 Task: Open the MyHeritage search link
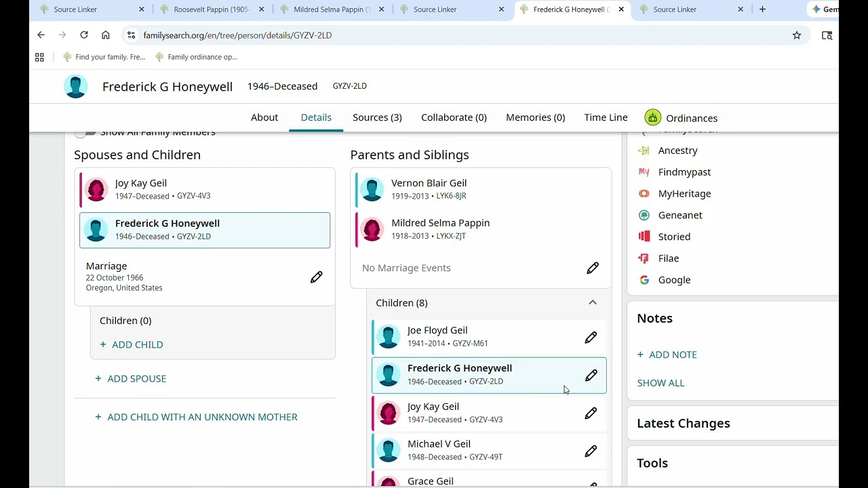(684, 194)
